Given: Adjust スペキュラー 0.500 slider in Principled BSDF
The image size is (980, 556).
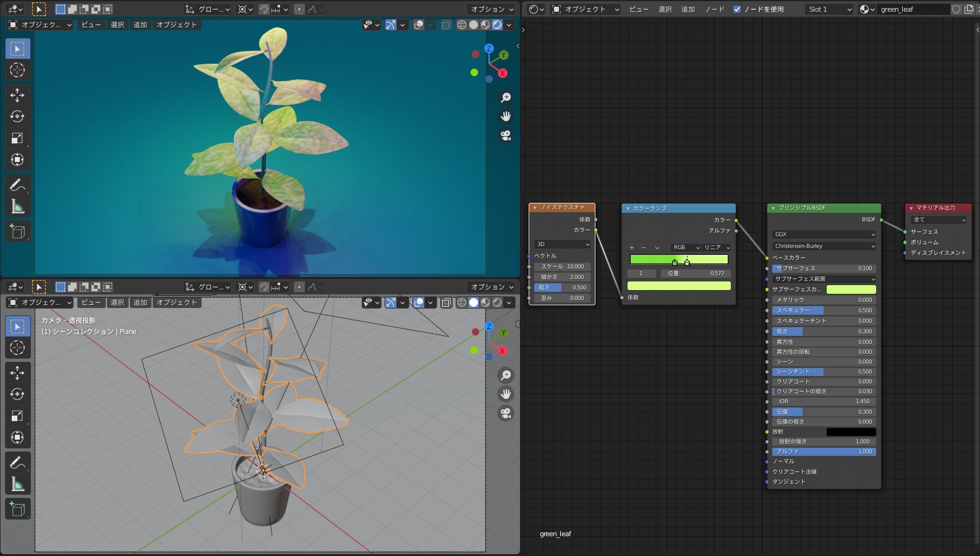Looking at the screenshot, I should click(824, 310).
